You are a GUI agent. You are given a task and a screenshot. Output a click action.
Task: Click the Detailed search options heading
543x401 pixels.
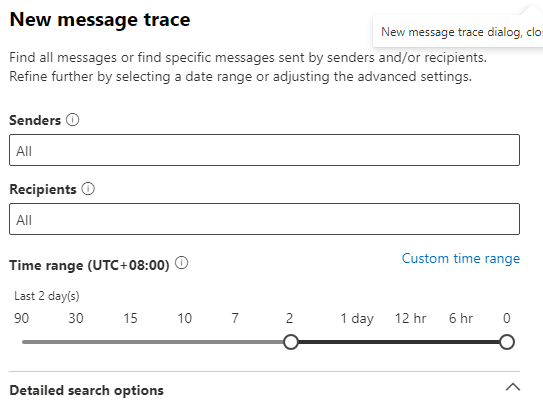pos(87,390)
